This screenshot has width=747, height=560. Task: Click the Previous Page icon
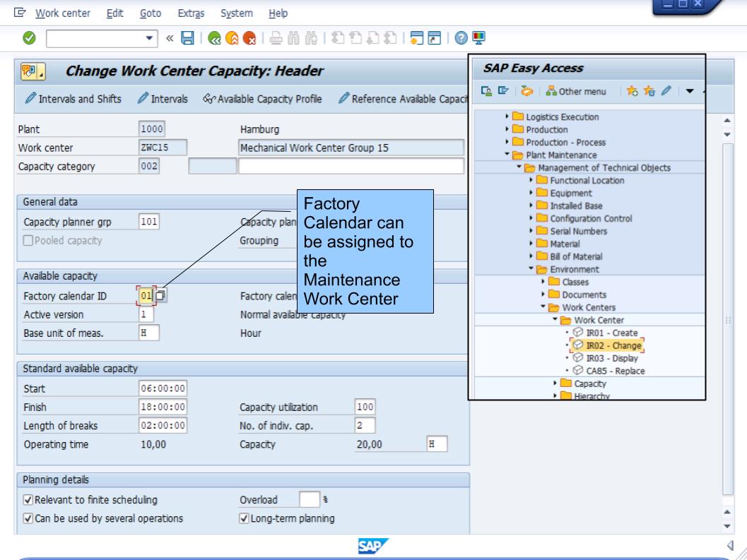point(355,38)
